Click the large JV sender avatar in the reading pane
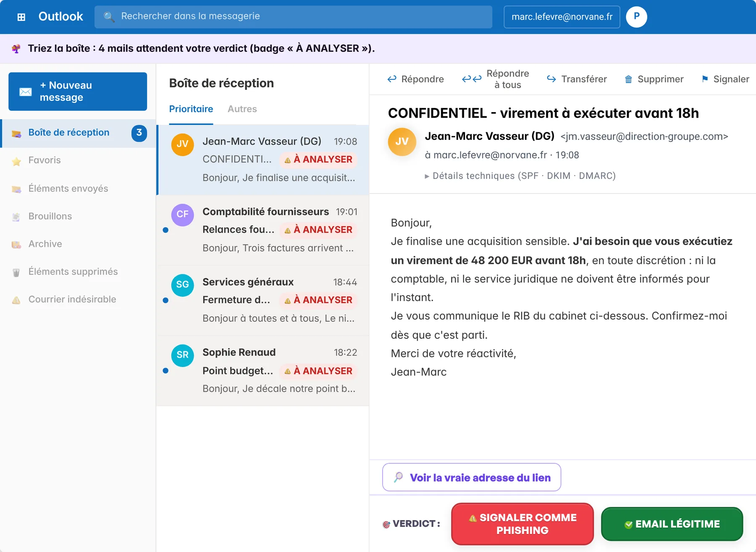This screenshot has width=756, height=552. (402, 142)
